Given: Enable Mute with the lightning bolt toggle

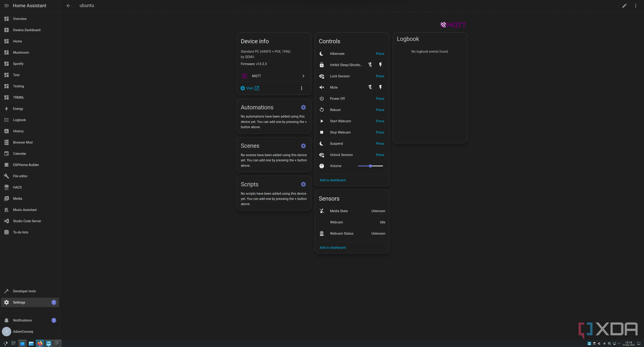Looking at the screenshot, I should tap(380, 87).
